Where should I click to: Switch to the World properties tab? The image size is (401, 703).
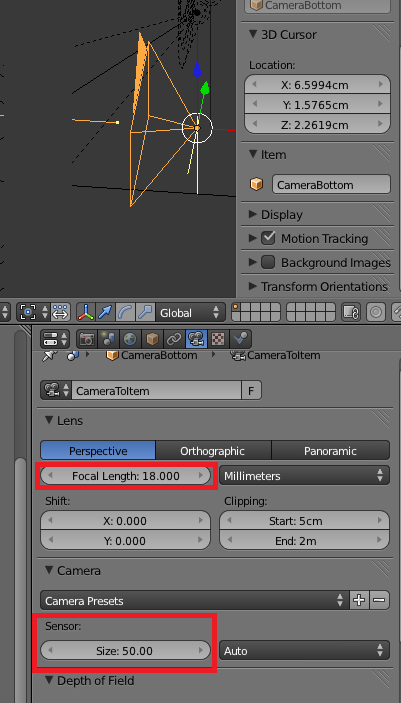pos(130,339)
